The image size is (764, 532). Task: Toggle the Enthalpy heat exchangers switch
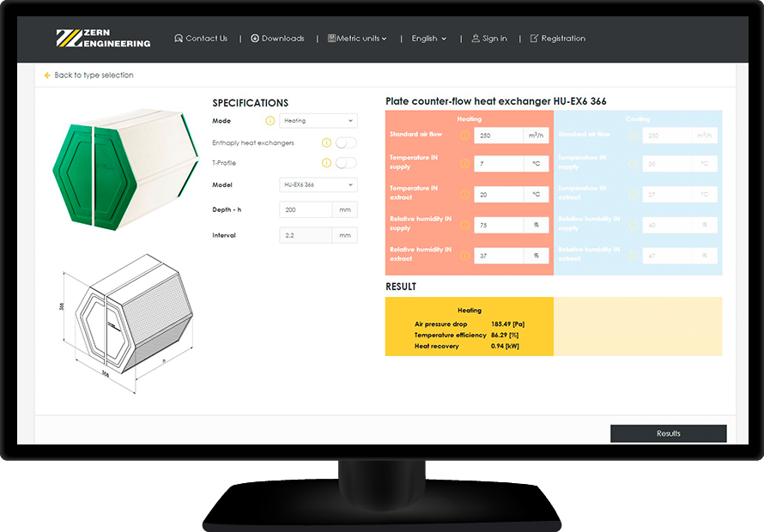tap(346, 143)
